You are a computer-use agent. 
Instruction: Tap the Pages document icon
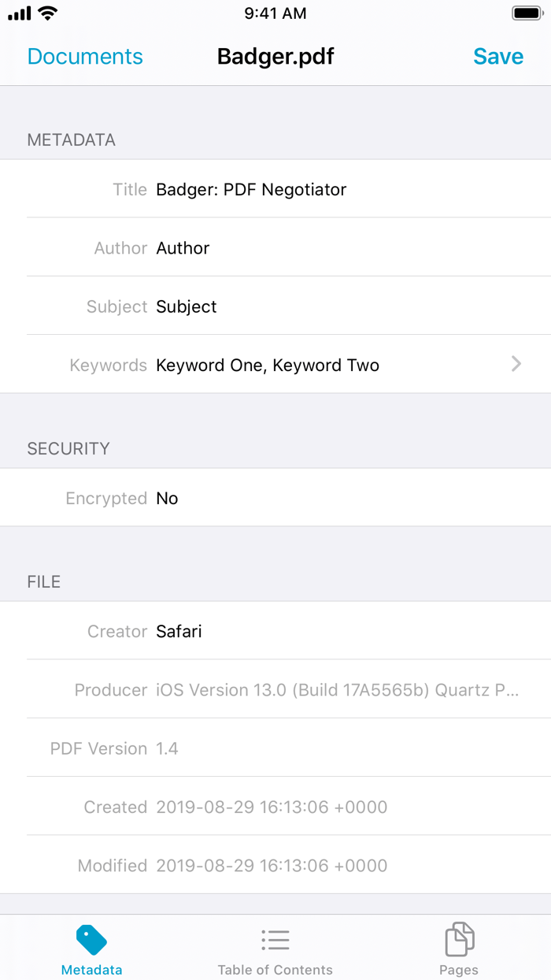[x=459, y=940]
